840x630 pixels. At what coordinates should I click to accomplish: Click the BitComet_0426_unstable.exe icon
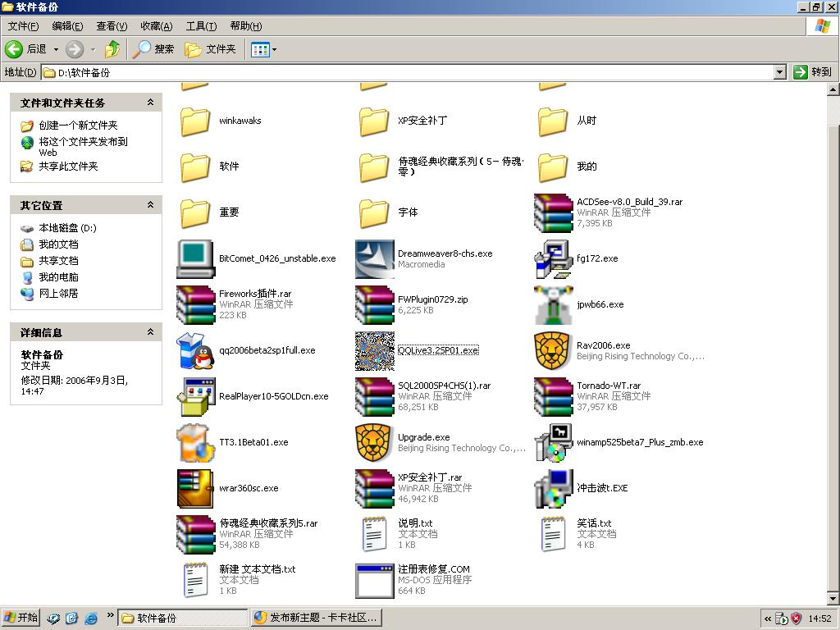coord(195,258)
